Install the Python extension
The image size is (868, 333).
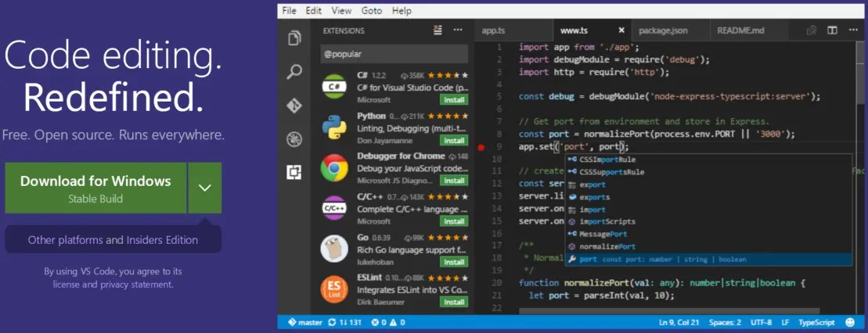[454, 141]
